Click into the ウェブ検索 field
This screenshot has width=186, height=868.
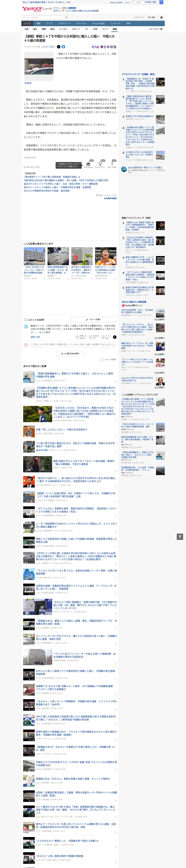(137, 2)
